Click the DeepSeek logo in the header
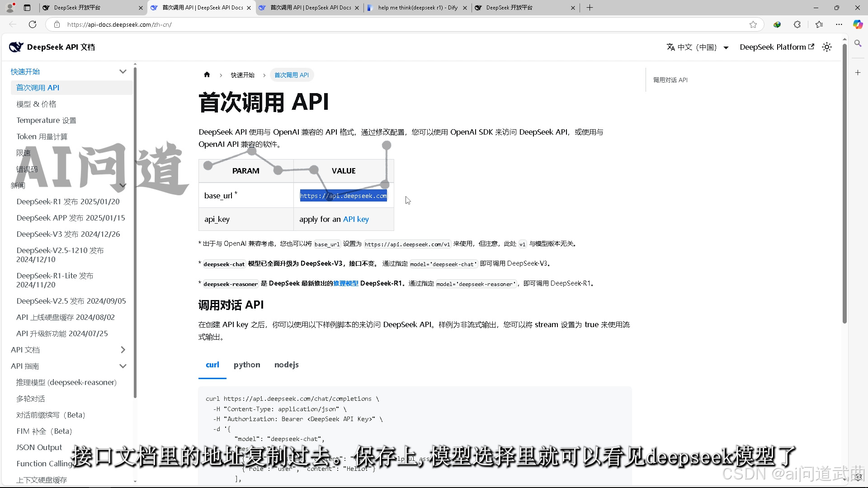Screen dimensions: 868x488 pos(16,47)
